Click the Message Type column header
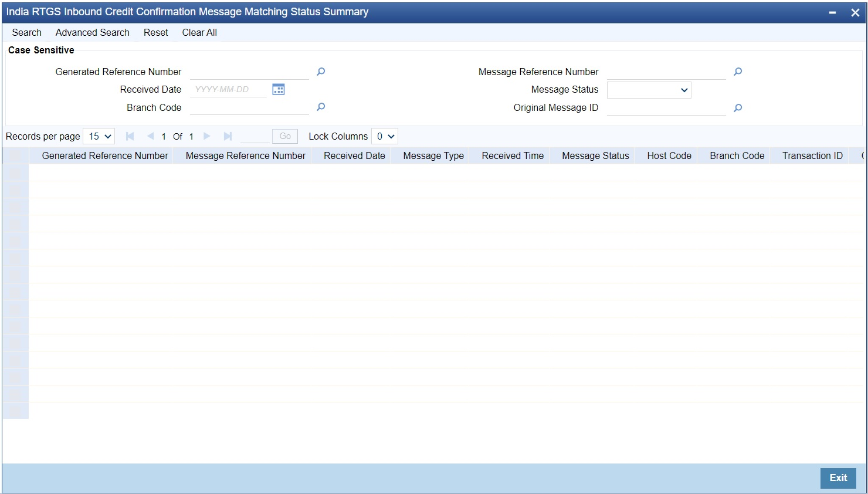868x494 pixels. (x=433, y=155)
